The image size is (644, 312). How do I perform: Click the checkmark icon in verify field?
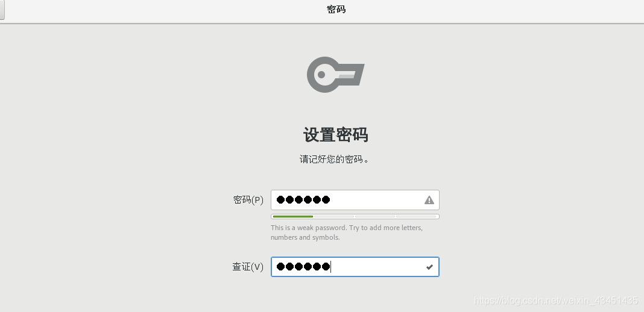click(429, 267)
